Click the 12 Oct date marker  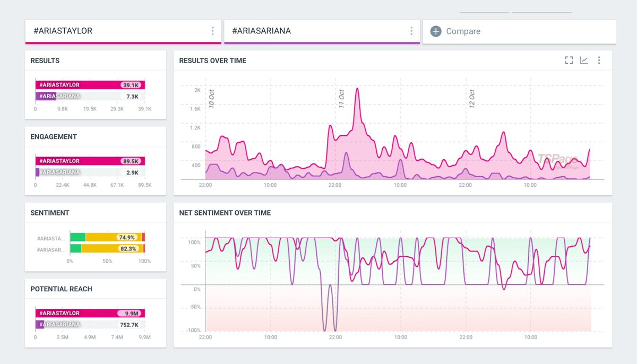(x=471, y=99)
